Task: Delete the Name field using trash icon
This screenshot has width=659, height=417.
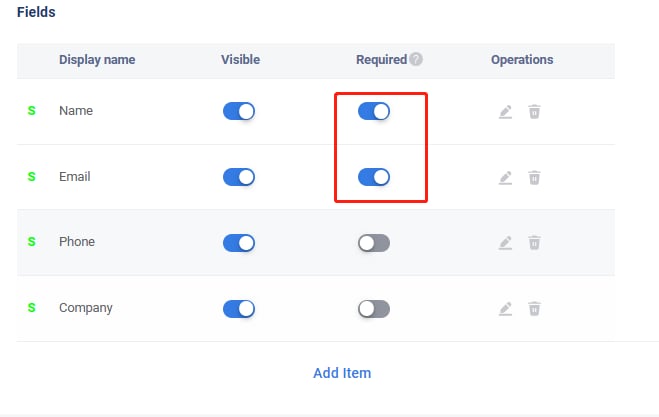Action: tap(535, 112)
